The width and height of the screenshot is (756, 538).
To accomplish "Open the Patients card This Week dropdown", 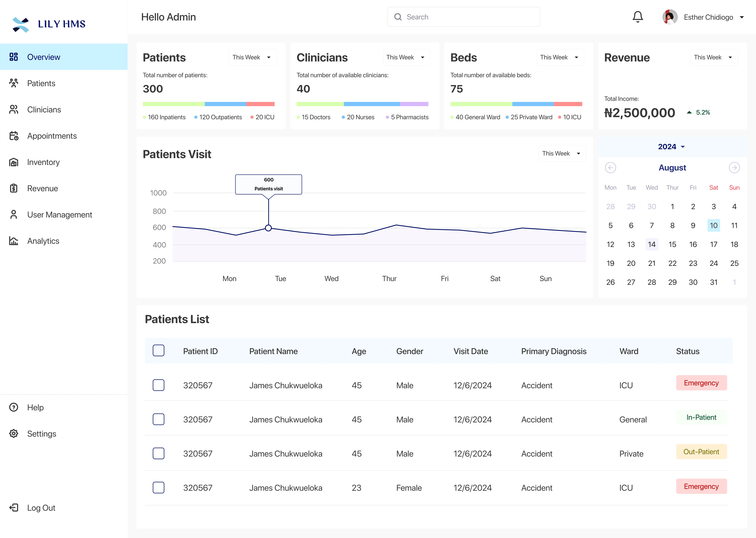I will (x=252, y=57).
